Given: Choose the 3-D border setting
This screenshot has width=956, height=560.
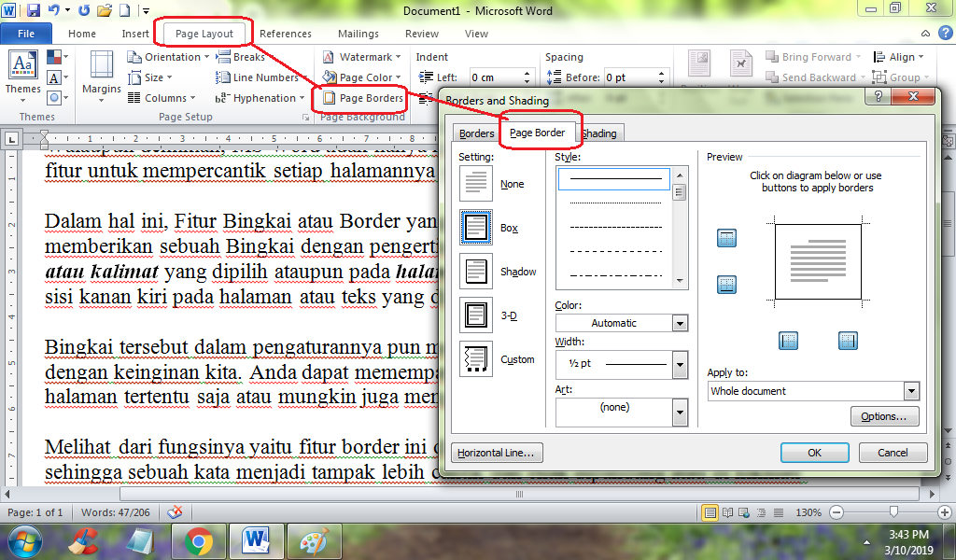Looking at the screenshot, I should point(475,315).
